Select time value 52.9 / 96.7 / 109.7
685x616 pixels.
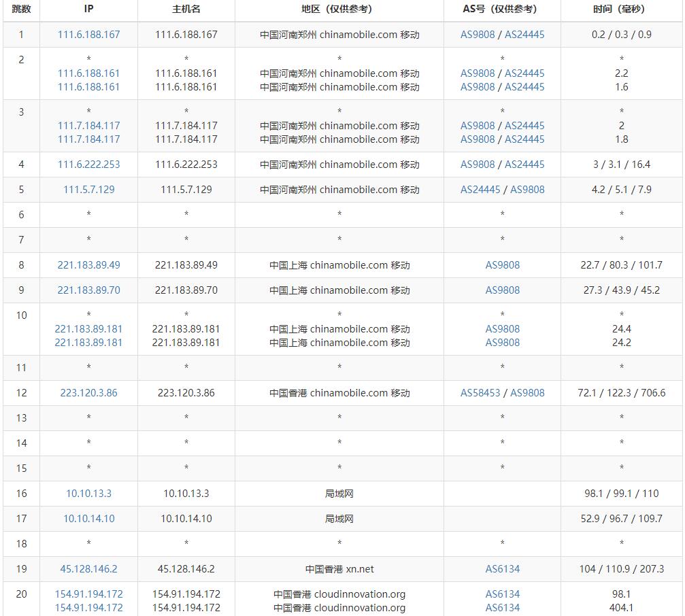coord(622,519)
